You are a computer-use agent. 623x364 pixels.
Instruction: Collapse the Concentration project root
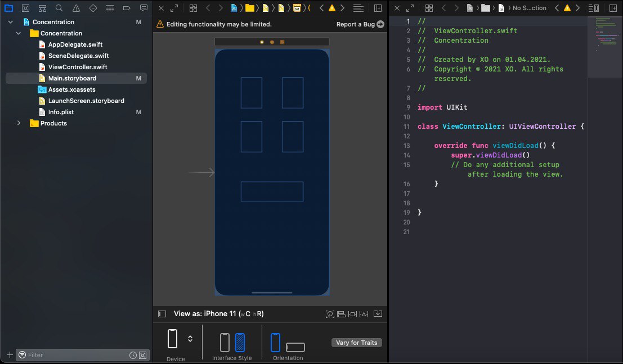click(10, 22)
